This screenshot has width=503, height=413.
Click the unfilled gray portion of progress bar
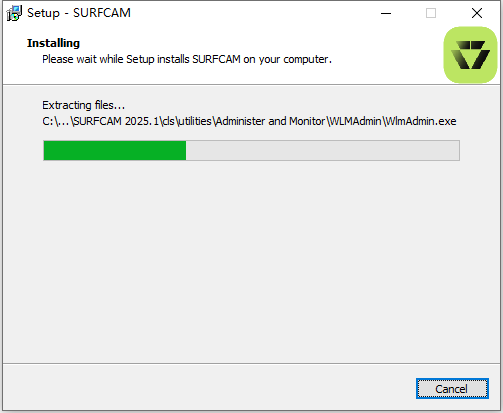323,151
